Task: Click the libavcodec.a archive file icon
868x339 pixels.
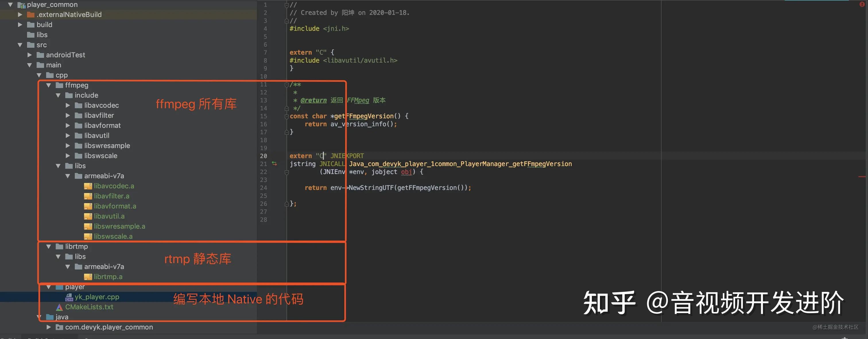Action: click(x=88, y=186)
